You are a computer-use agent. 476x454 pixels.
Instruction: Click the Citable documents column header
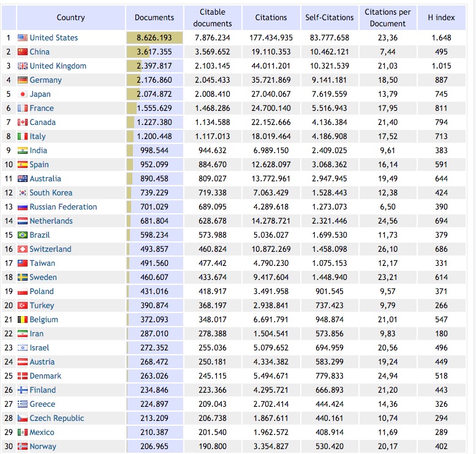tap(213, 18)
